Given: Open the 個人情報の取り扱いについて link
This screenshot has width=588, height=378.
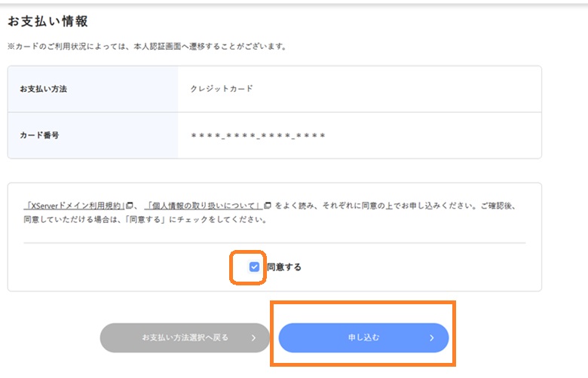Looking at the screenshot, I should click(204, 206).
